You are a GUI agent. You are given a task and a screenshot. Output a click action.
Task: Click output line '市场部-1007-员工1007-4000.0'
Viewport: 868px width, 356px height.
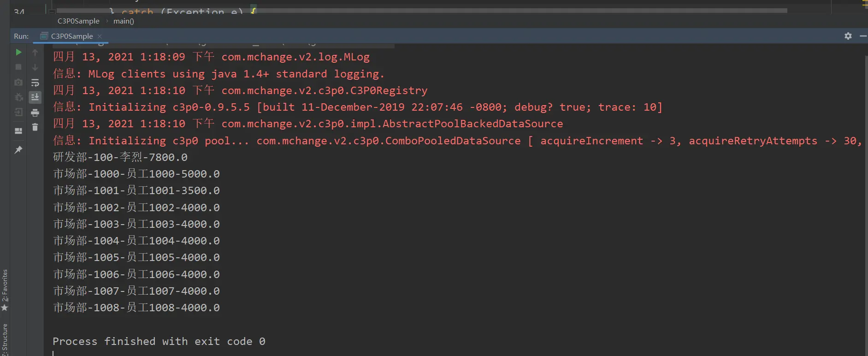click(136, 291)
